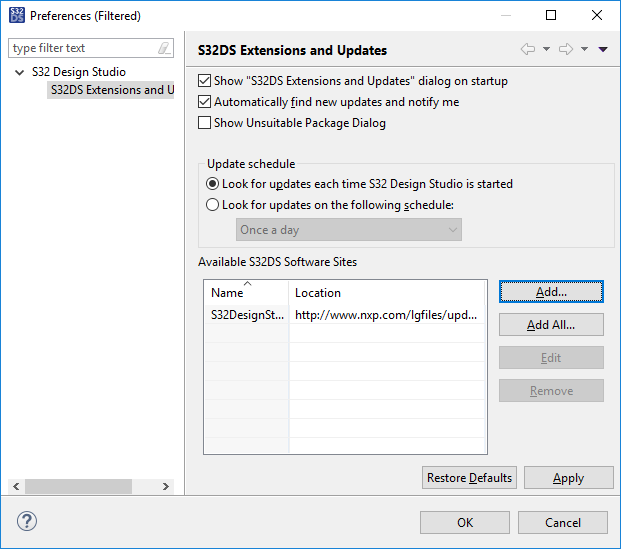Click the Add... button
621x549 pixels.
pos(551,292)
